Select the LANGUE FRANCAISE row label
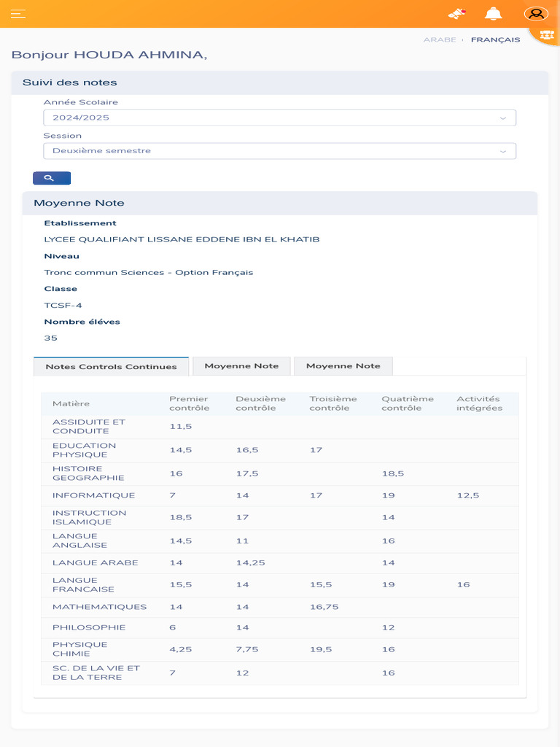560x747 pixels. tap(83, 584)
